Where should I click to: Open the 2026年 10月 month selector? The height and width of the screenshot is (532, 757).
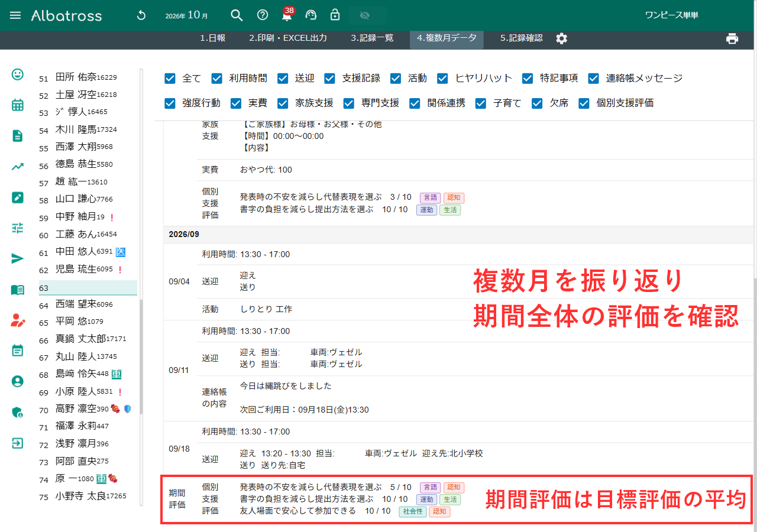pos(187,15)
